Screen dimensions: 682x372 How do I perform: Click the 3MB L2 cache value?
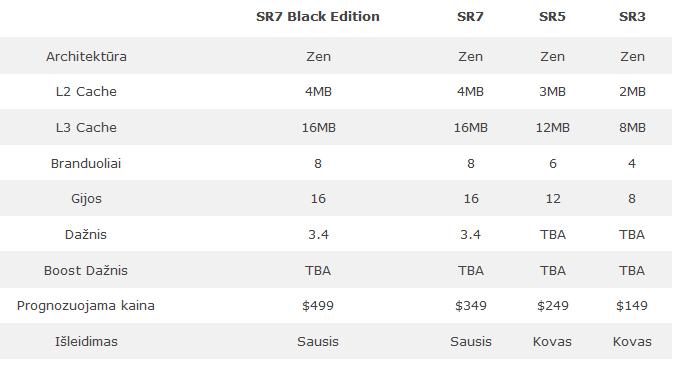[x=552, y=92]
